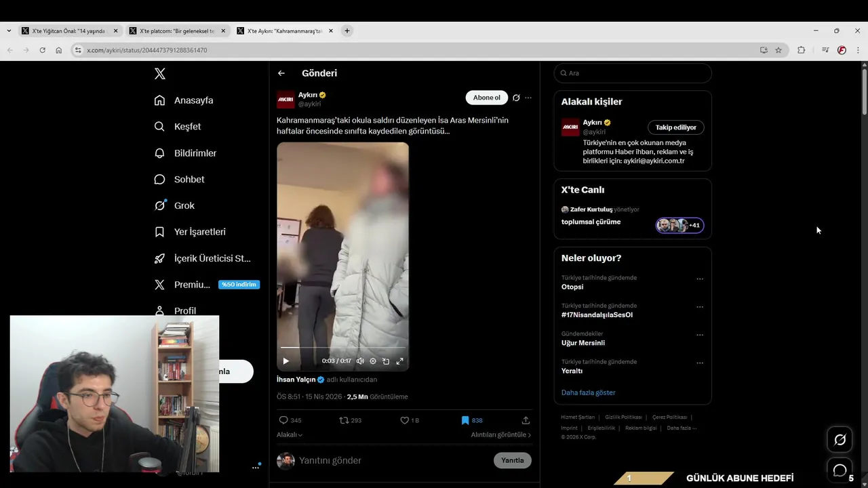Toggle picture-in-picture for video
868x488 pixels.
pos(386,361)
